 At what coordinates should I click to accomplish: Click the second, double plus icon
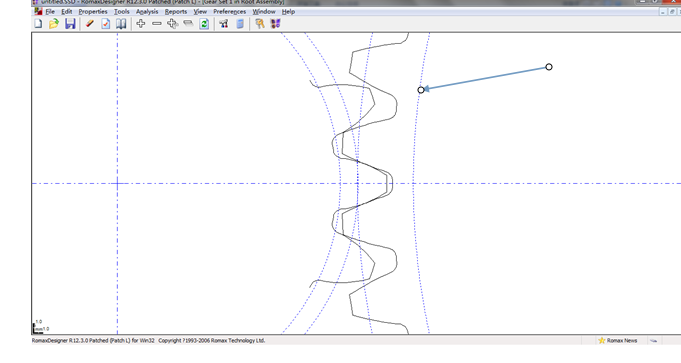click(x=172, y=24)
